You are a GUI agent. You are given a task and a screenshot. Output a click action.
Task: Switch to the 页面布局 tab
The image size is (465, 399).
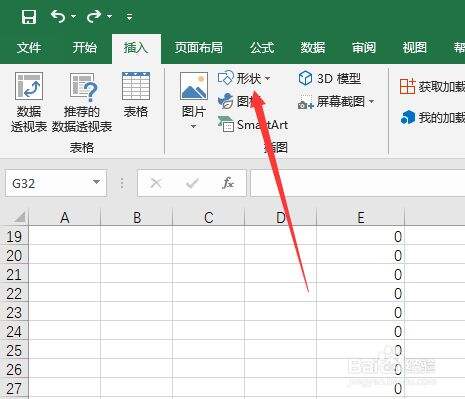point(199,48)
